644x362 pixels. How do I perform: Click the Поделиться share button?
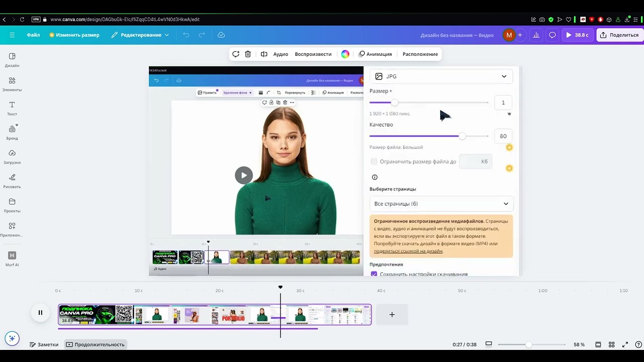[619, 35]
